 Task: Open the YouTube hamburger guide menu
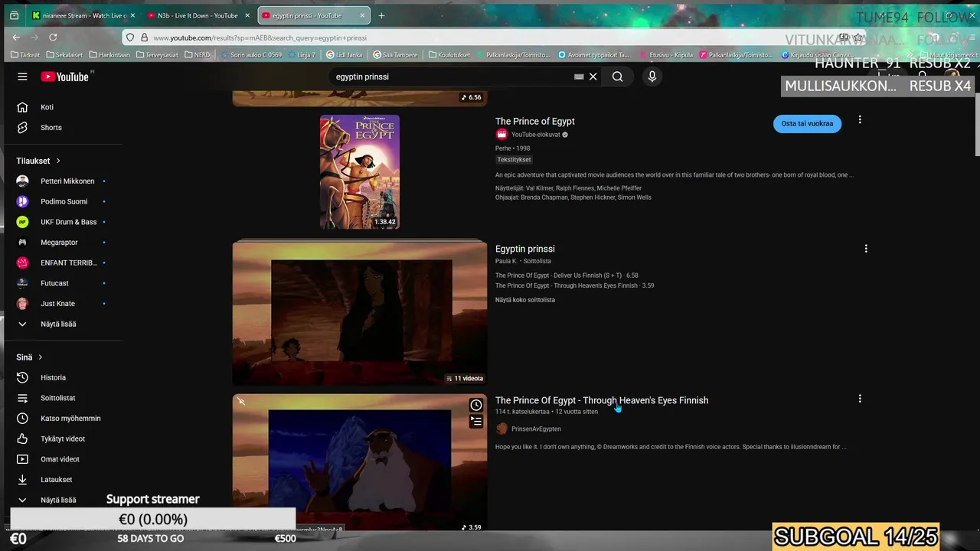click(x=22, y=77)
